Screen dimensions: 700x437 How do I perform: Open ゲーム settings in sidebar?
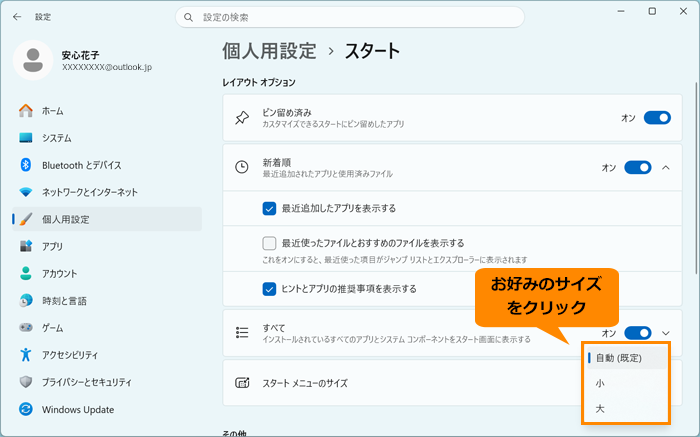(107, 328)
